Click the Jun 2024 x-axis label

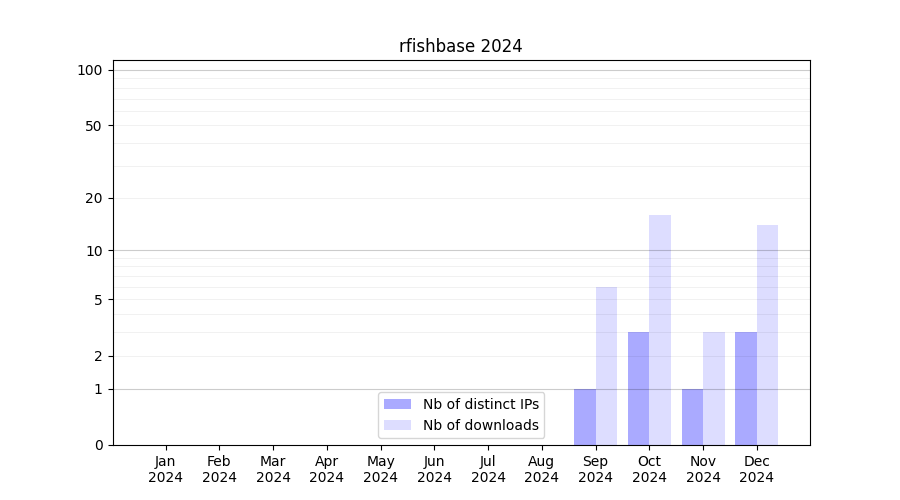[x=434, y=469]
